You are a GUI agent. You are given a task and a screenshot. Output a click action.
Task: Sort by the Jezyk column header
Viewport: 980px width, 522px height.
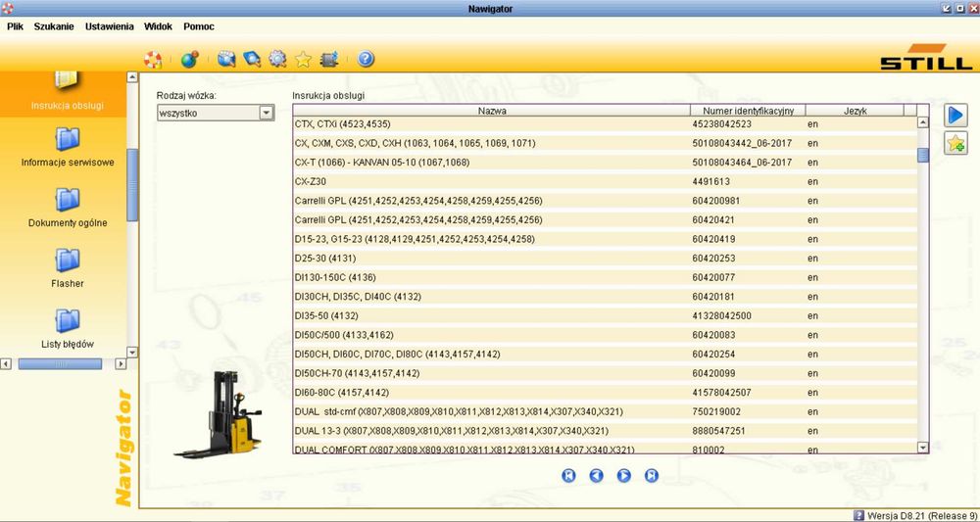tap(855, 111)
